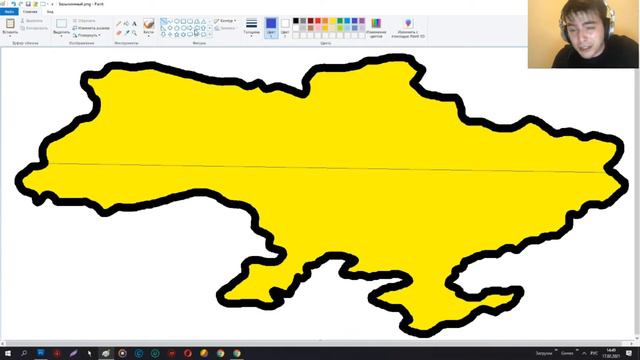The height and width of the screenshot is (360, 640).
Task: Select Color 1 foreground box
Action: pyautogui.click(x=271, y=28)
